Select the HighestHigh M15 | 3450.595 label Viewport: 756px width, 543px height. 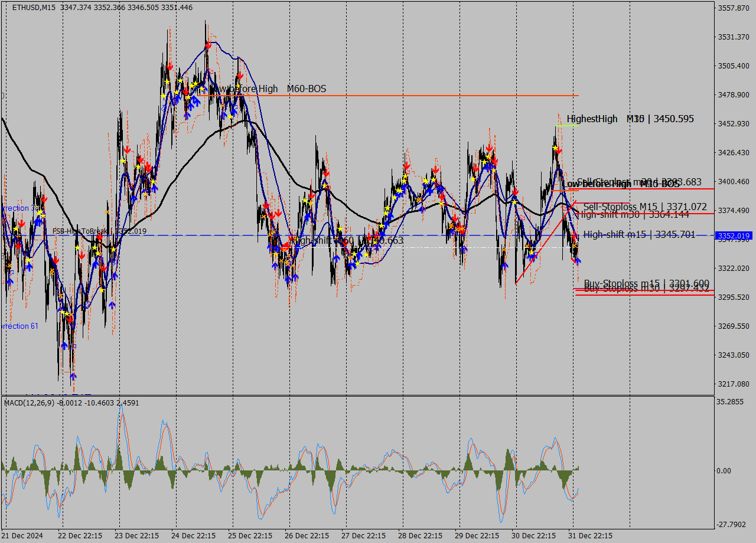click(x=630, y=119)
